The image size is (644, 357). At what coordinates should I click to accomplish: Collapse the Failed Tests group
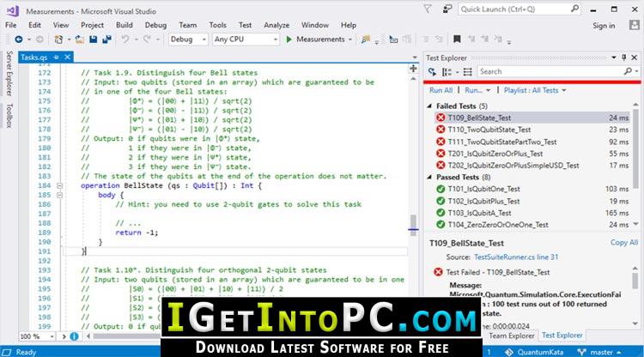[x=429, y=106]
